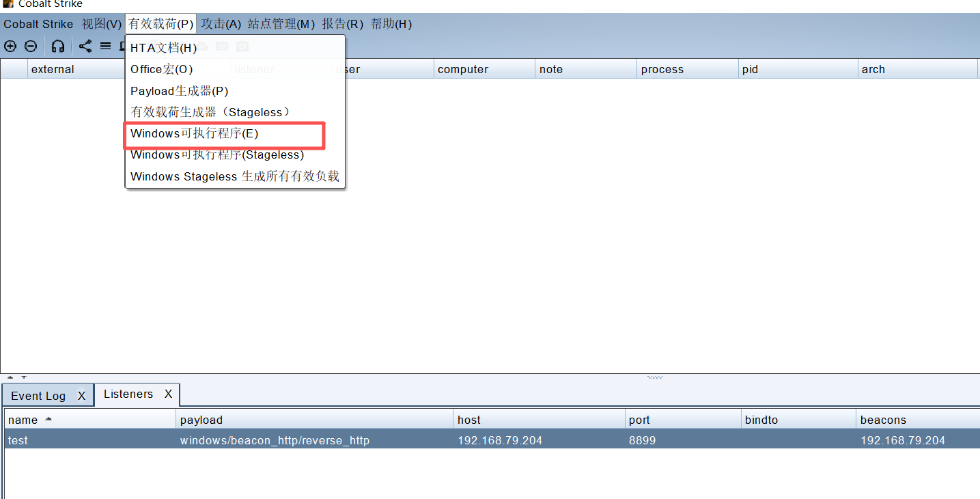Expand panel with split-pane down arrow
The width and height of the screenshot is (980, 499).
(23, 377)
